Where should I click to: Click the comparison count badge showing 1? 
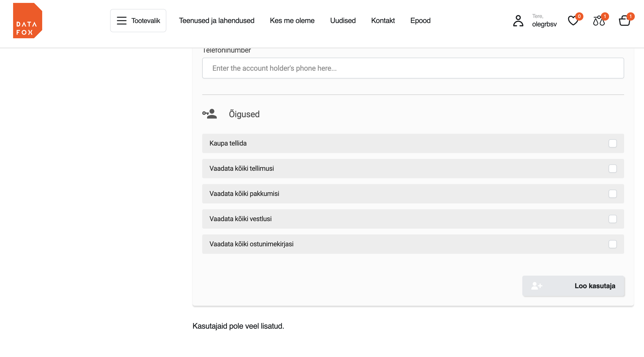coord(605,16)
